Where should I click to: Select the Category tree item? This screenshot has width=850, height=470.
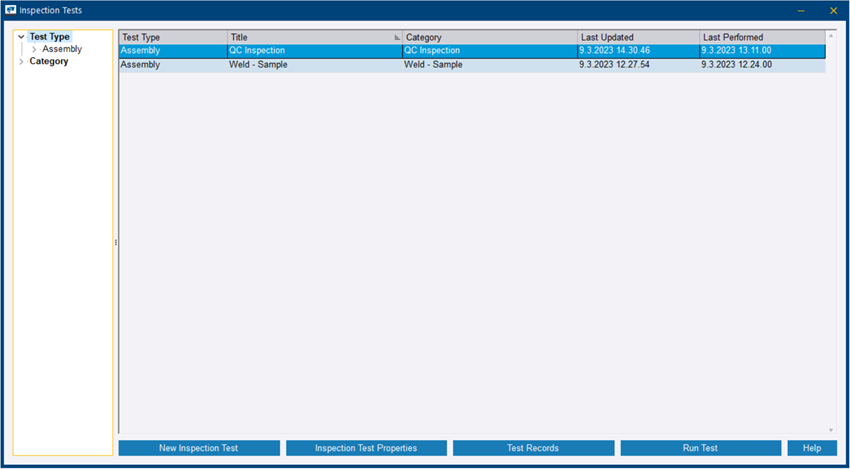tap(49, 62)
